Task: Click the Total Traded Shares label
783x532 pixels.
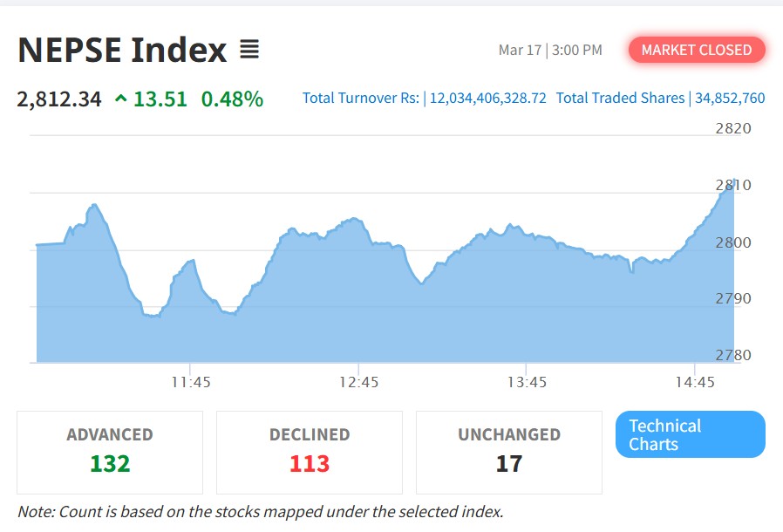Action: tap(620, 99)
